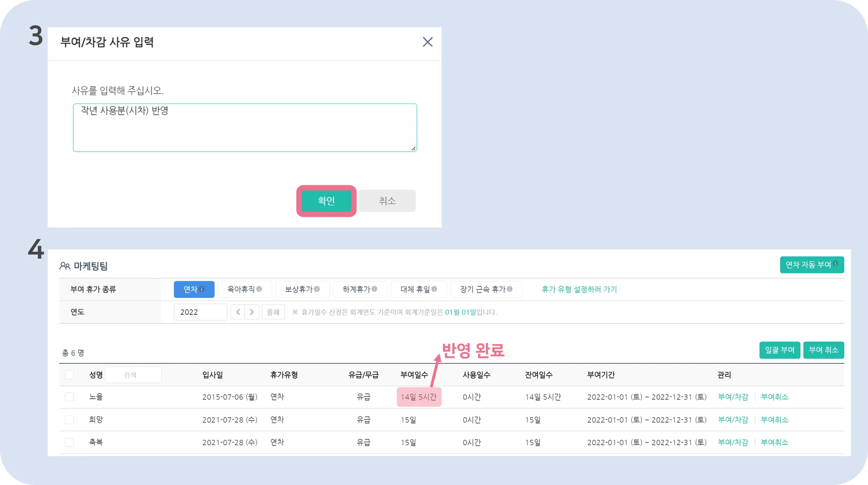Click info icon next to 보상휴가
This screenshot has width=868, height=485.
pyautogui.click(x=317, y=289)
